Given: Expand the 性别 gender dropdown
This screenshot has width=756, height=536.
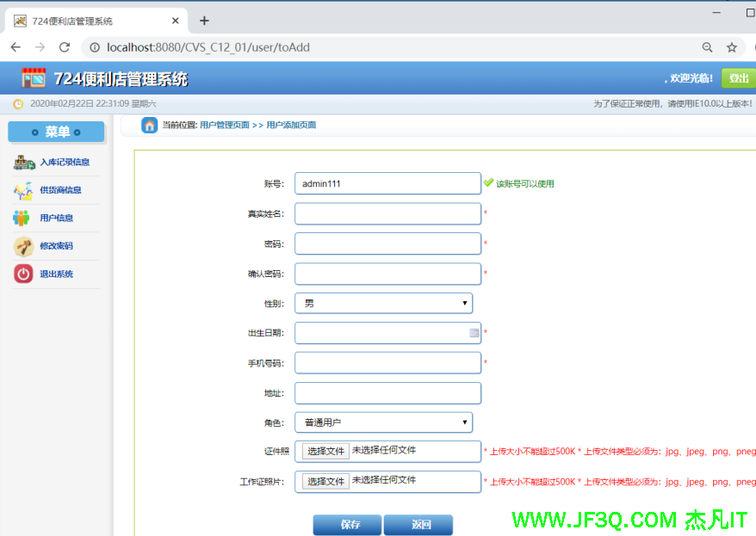Looking at the screenshot, I should pyautogui.click(x=383, y=303).
